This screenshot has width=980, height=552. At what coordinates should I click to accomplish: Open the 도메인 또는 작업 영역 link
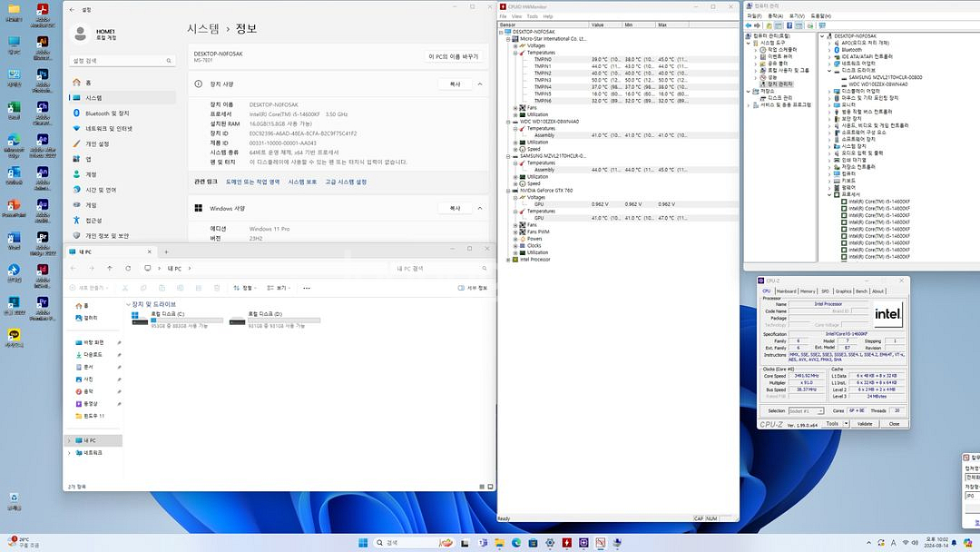[x=252, y=182]
